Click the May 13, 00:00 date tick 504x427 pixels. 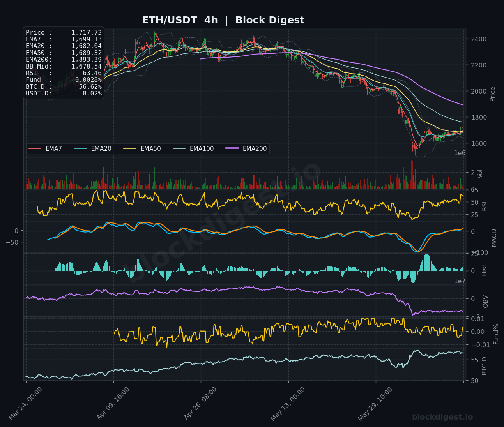point(287,404)
